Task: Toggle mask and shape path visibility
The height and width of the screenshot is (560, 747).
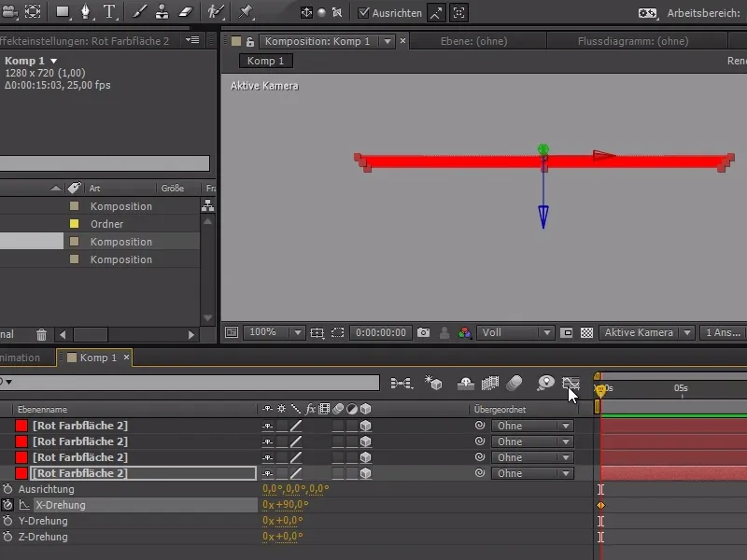Action: [337, 332]
